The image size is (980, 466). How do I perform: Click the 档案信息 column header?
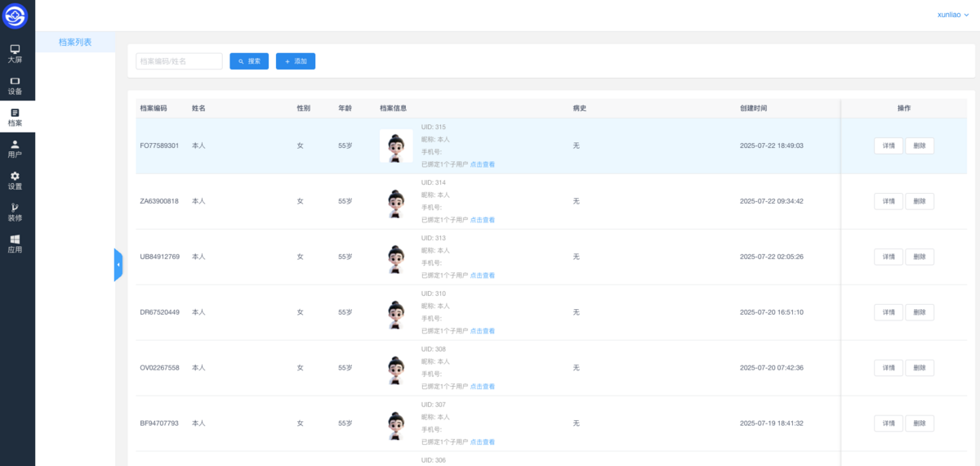click(394, 108)
